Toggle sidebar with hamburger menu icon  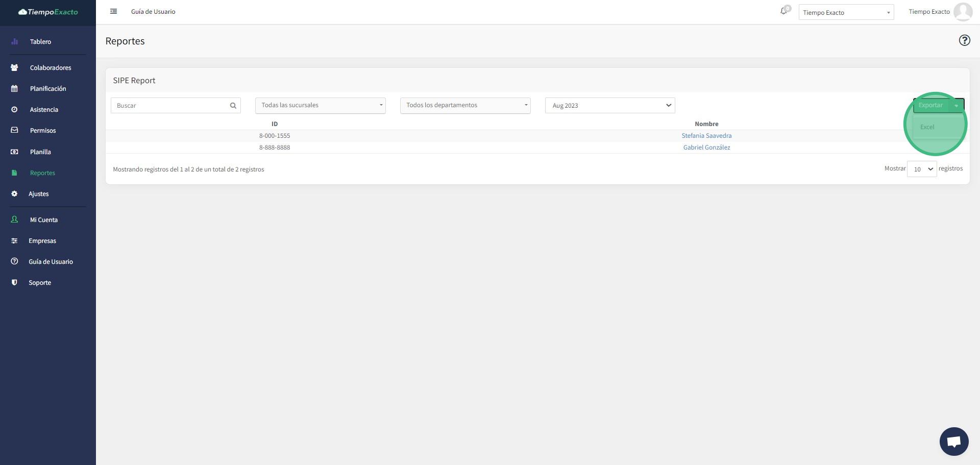pyautogui.click(x=114, y=11)
